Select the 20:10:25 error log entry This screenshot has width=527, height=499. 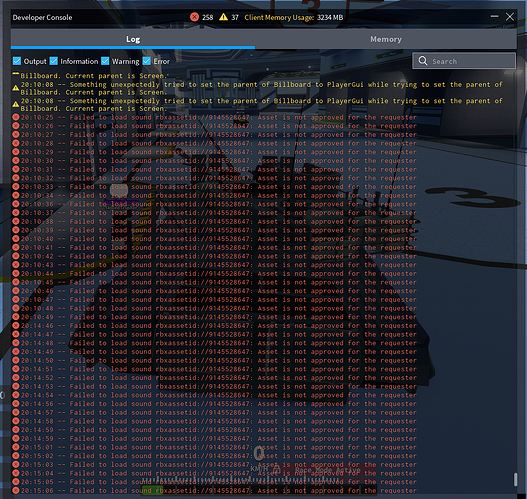click(214, 117)
